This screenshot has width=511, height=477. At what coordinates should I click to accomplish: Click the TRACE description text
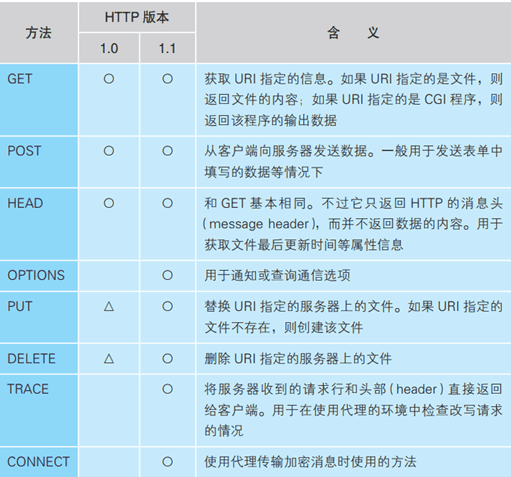tap(353, 410)
